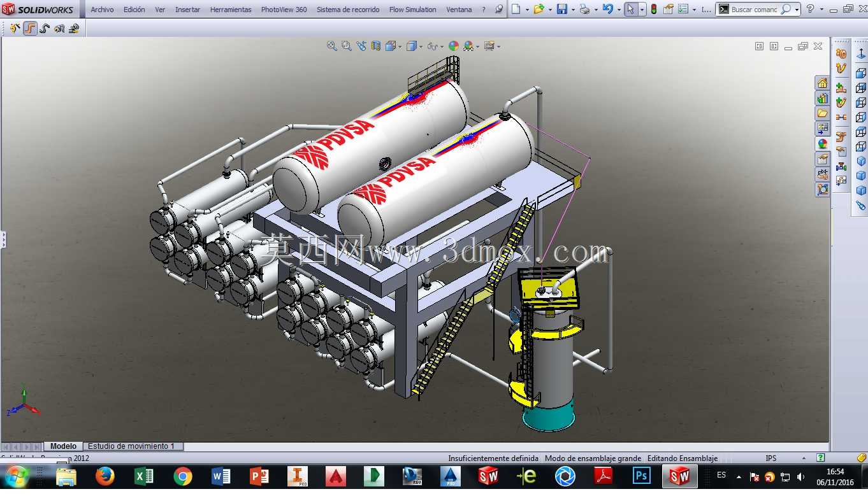Switch to Estudio de movimiento 1 tab
This screenshot has width=868, height=503.
[x=131, y=446]
